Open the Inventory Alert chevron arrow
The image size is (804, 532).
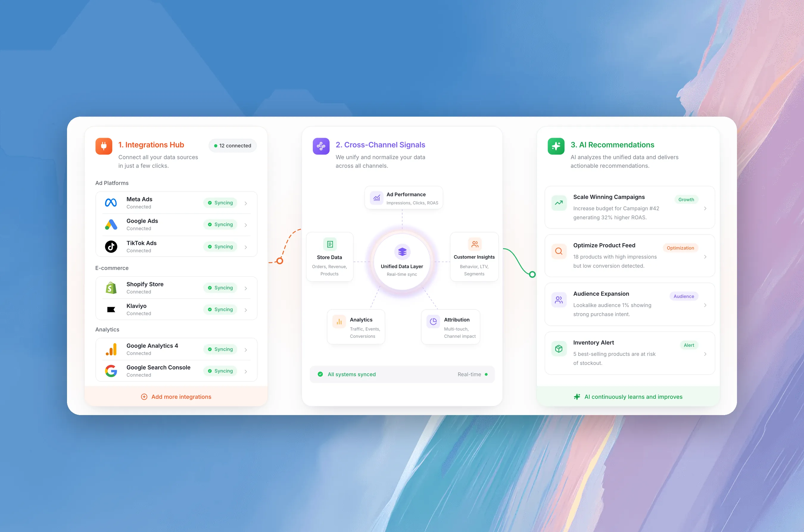(x=705, y=354)
